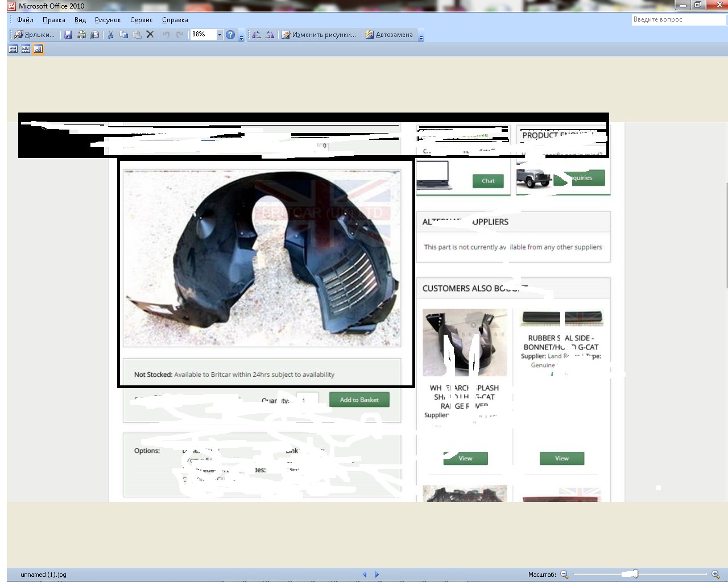The width and height of the screenshot is (728, 582).
Task: Click the Cut (scissors) icon
Action: 110,35
